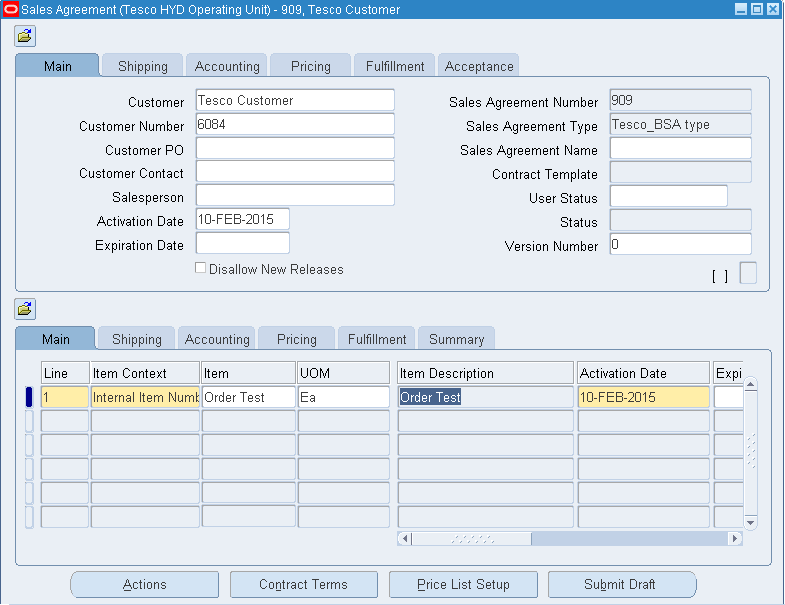785x605 pixels.
Task: Click the UOM cell Ea
Action: pos(343,397)
